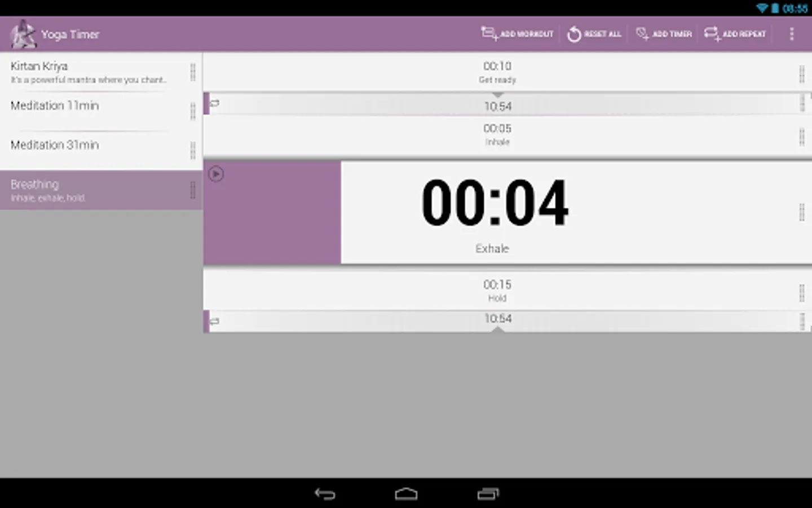This screenshot has height=508, width=812.
Task: Grab the drag handle of Kirtan Kriya
Action: [193, 72]
